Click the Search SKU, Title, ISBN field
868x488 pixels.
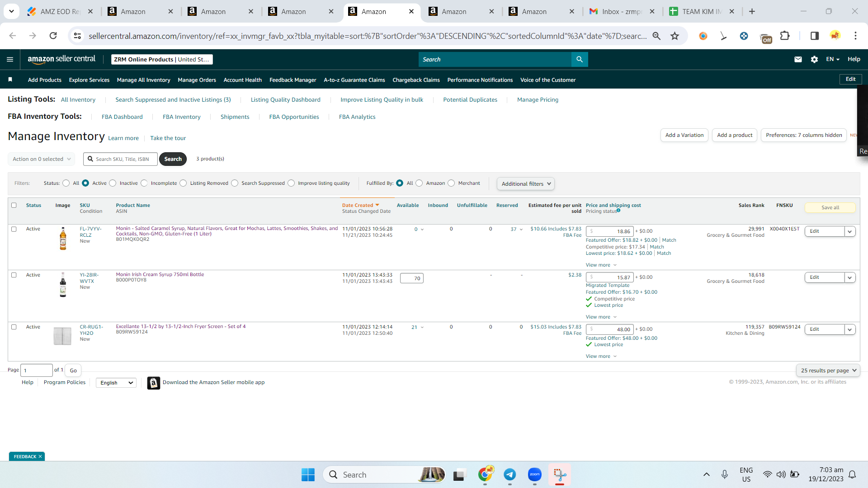pyautogui.click(x=121, y=159)
